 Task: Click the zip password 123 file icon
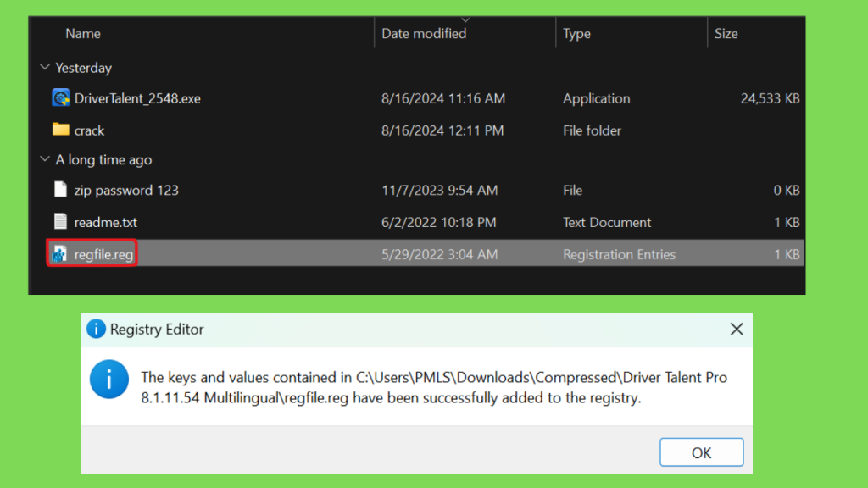click(x=60, y=189)
